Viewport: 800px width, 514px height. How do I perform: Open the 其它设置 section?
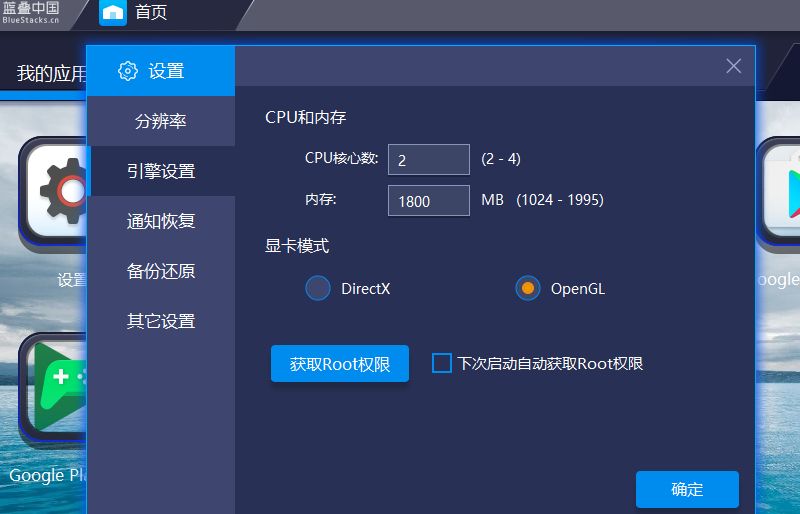point(161,321)
